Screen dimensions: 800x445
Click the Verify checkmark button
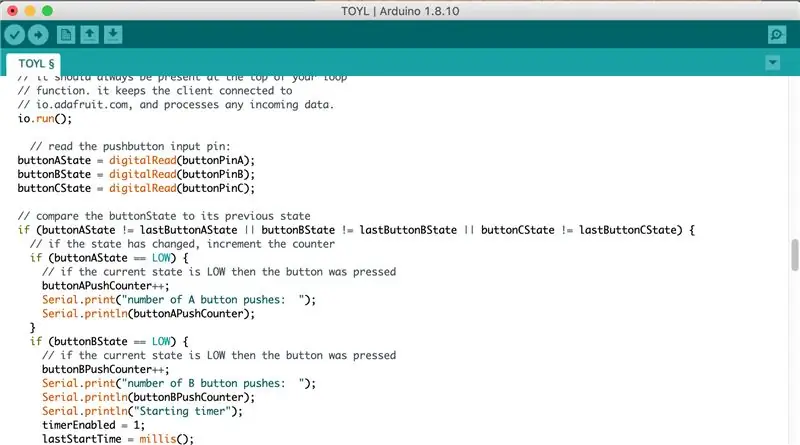15,35
